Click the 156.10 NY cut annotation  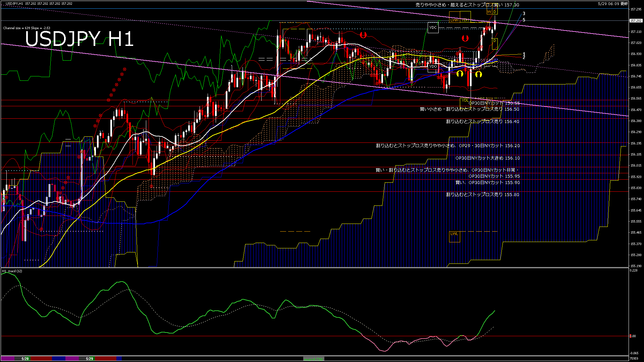click(487, 158)
